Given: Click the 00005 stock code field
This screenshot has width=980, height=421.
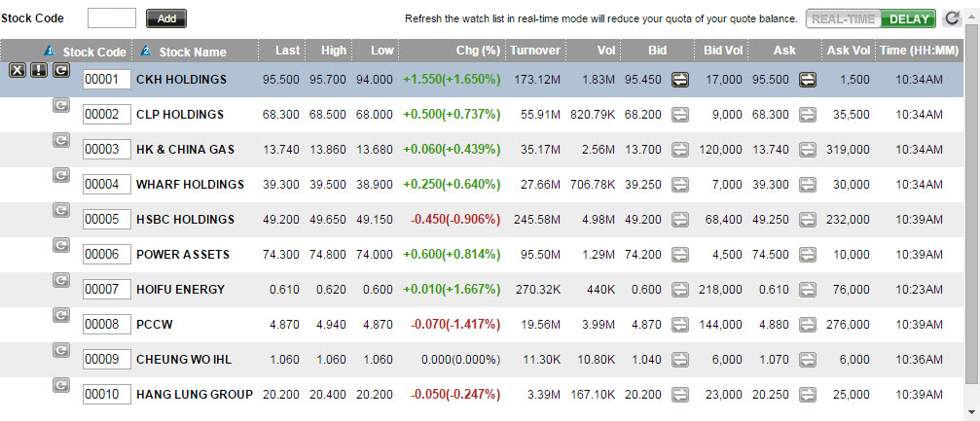Looking at the screenshot, I should 107,219.
